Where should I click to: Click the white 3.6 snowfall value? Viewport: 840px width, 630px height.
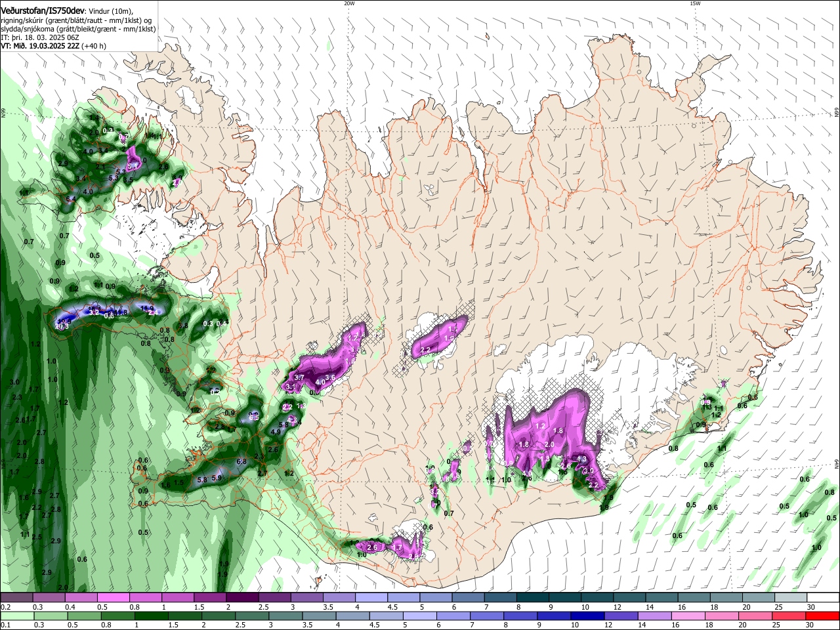331,377
